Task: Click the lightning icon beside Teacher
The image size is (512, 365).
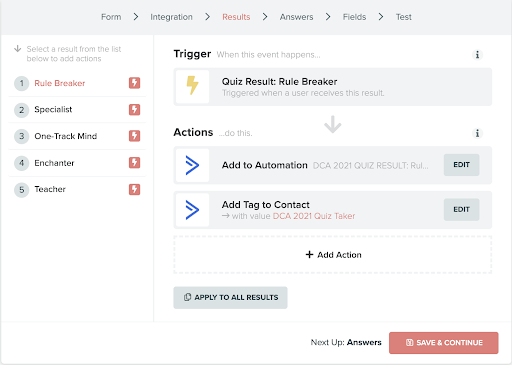Action: coord(134,189)
